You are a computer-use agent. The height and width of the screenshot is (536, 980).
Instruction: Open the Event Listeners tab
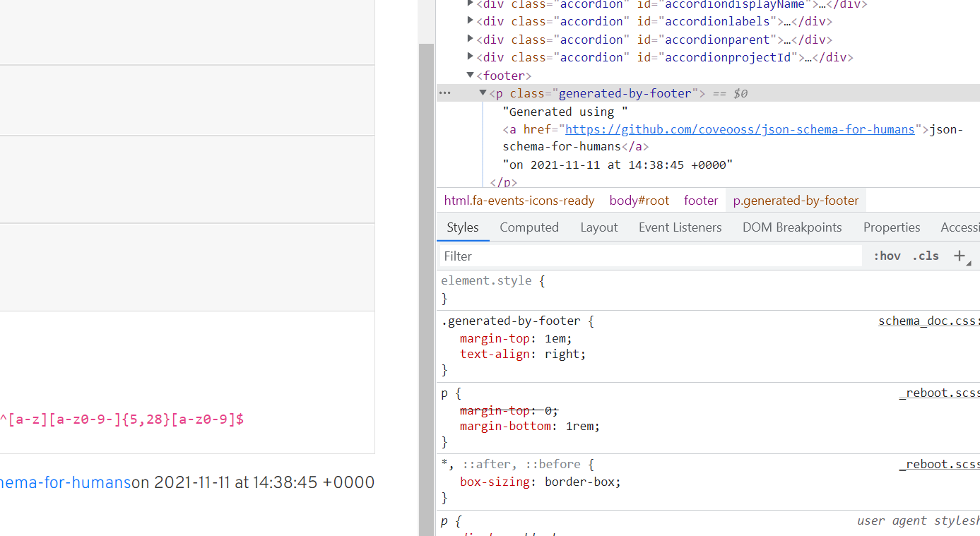tap(680, 227)
